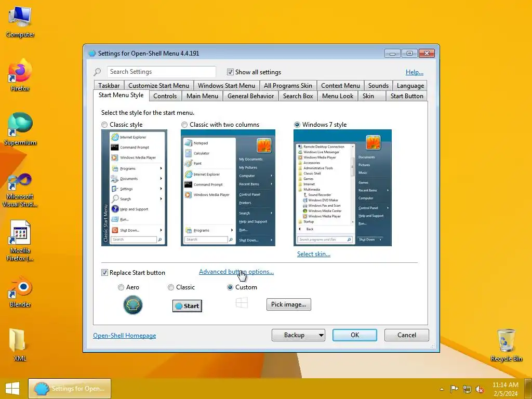
Task: Click the taskbar clock showing 11:14 AM
Action: 505,389
